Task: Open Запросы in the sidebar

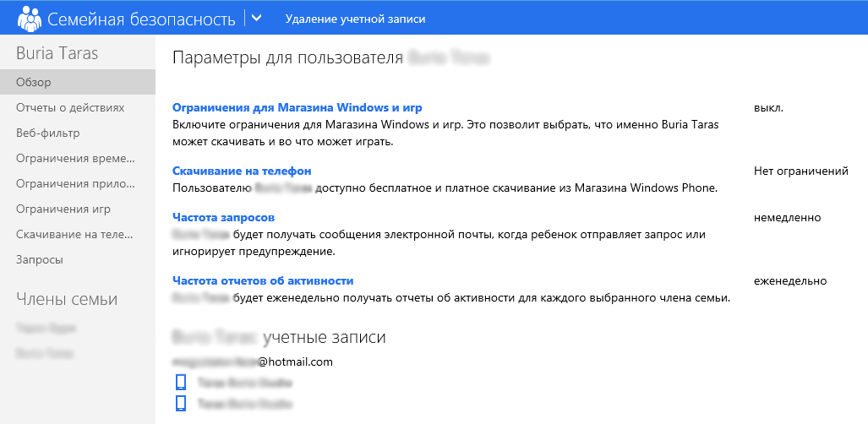Action: point(78,259)
